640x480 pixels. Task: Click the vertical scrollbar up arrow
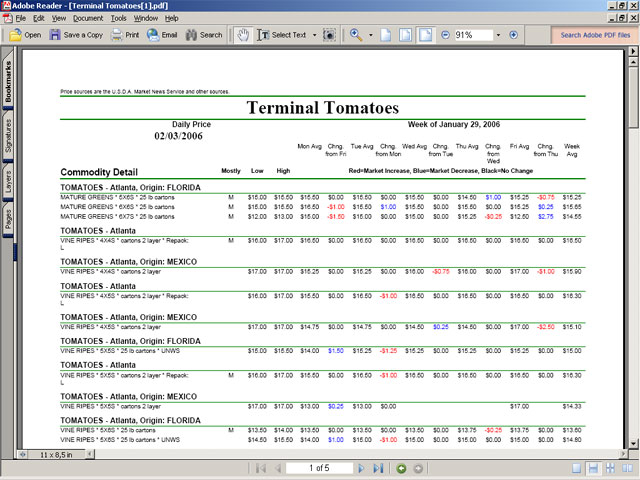[633, 62]
